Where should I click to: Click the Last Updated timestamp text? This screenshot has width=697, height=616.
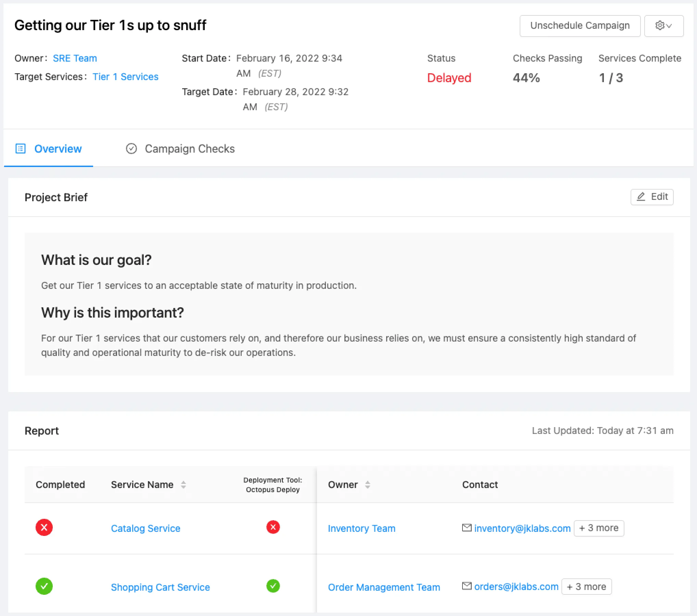[603, 431]
